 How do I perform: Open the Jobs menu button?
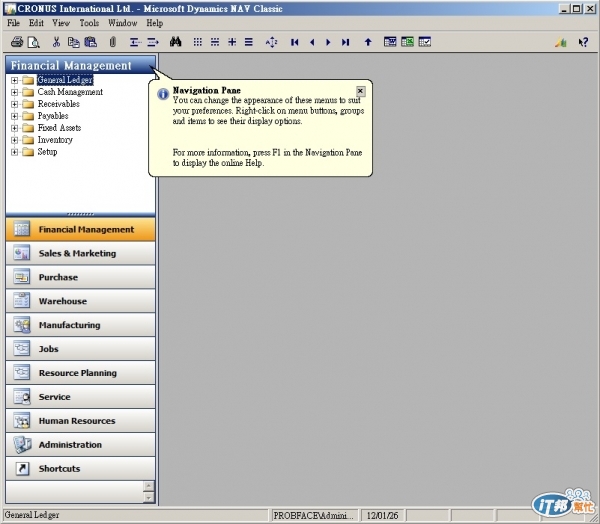pos(80,349)
